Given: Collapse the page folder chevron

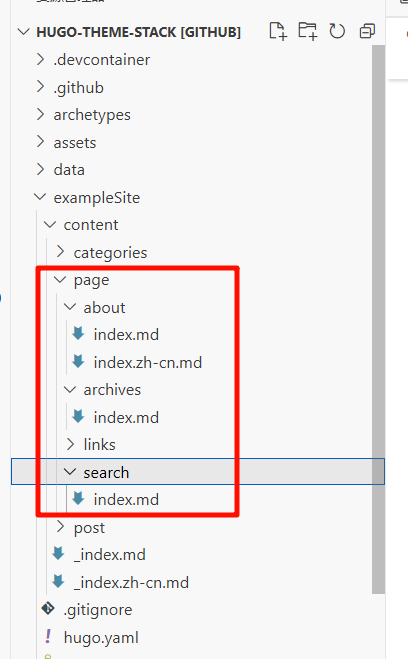Looking at the screenshot, I should tap(60, 279).
